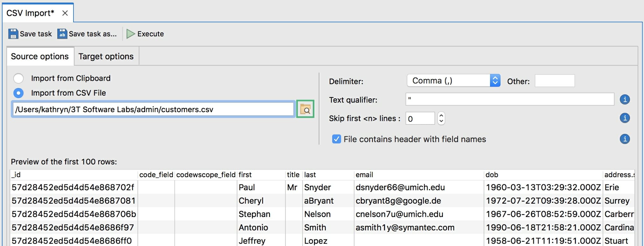The width and height of the screenshot is (644, 246).
Task: Open the Delimiter dropdown
Action: [x=453, y=81]
